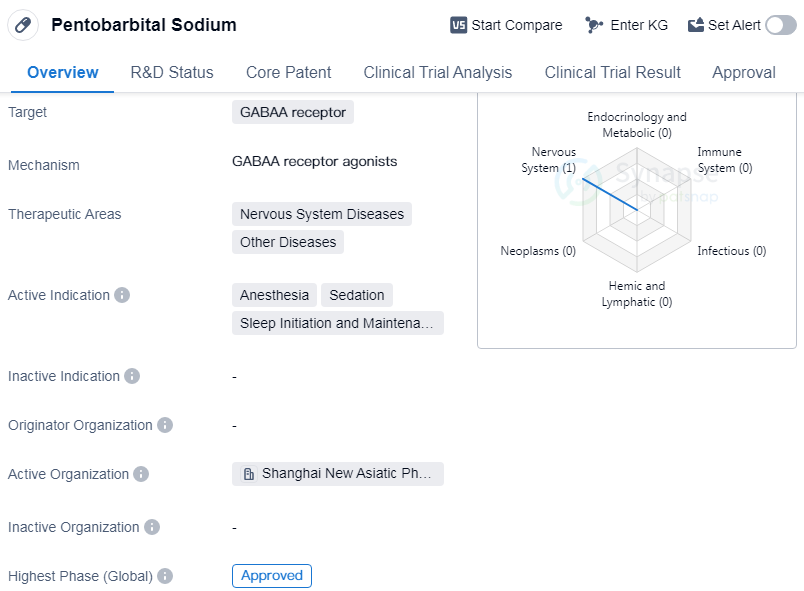Click the Shanghai New Asiatic organization tag
804x591 pixels.
(x=338, y=474)
